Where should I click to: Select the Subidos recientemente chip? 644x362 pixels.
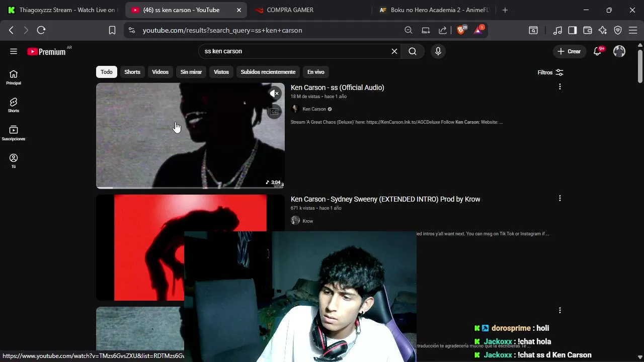[268, 72]
